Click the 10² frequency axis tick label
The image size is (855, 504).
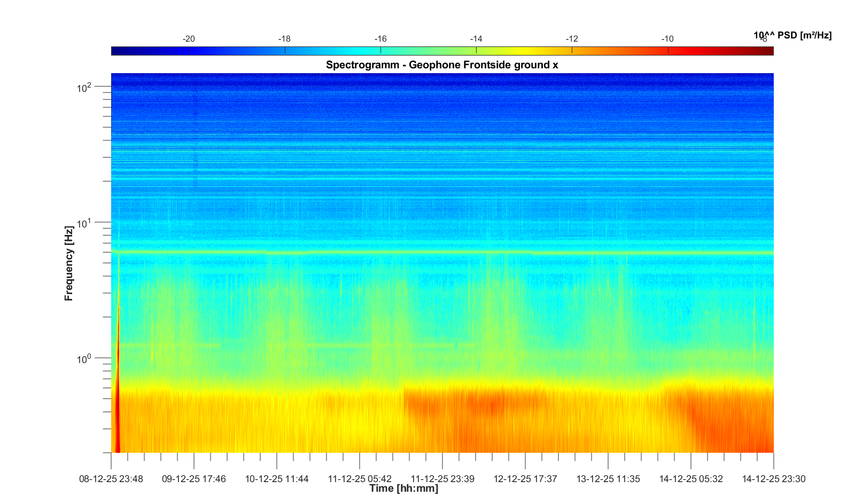coord(84,87)
